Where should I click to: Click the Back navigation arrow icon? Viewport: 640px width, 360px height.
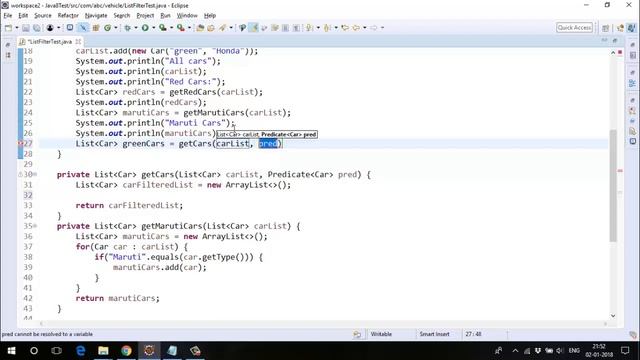[356, 28]
